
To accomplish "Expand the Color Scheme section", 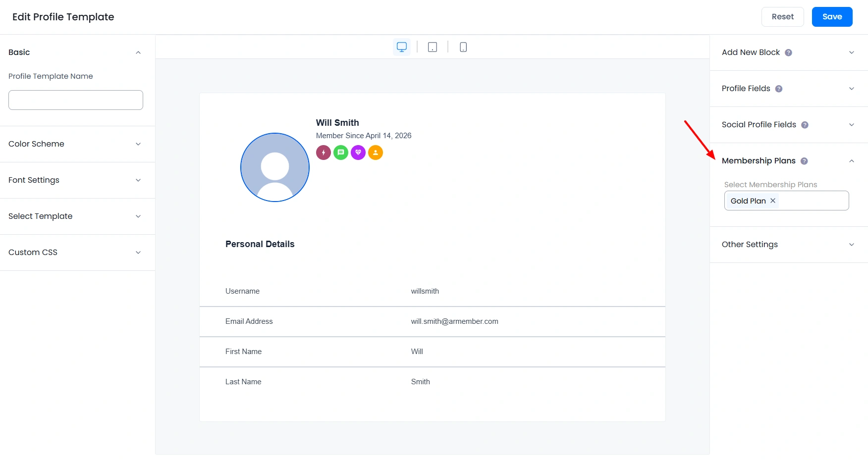I will [138, 144].
